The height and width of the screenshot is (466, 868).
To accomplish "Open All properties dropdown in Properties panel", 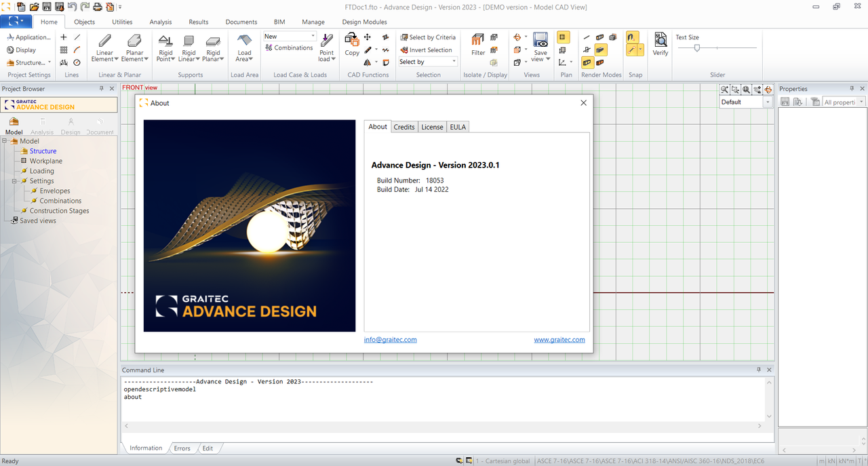I will [x=861, y=102].
